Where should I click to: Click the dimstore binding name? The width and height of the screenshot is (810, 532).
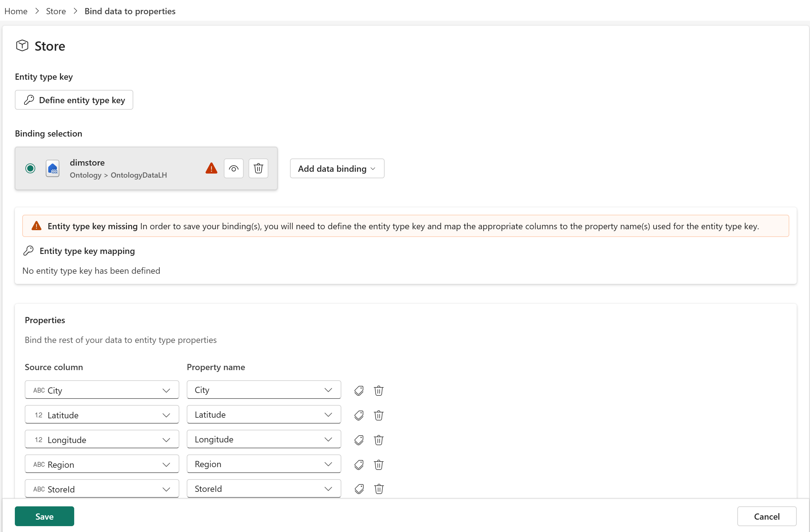pyautogui.click(x=87, y=163)
